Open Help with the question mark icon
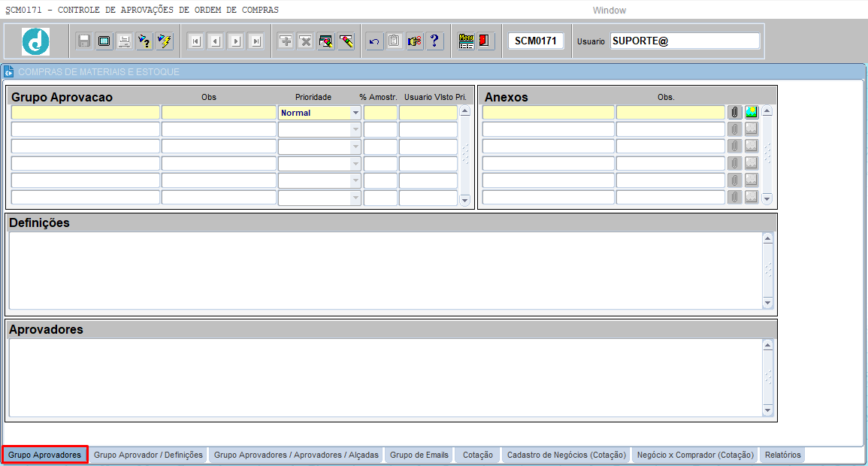This screenshot has height=466, width=868. (x=434, y=41)
